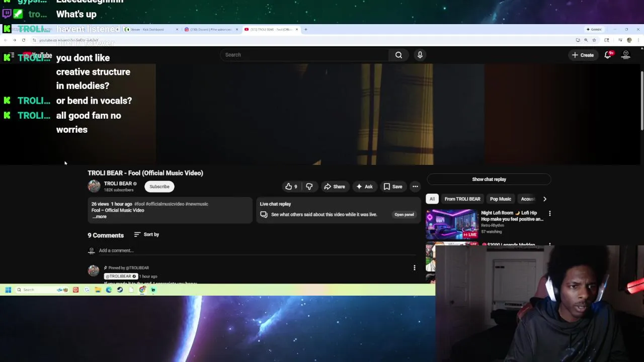Screen dimensions: 644x362
Task: Click the YouTube logo home link
Action: [x=38, y=55]
